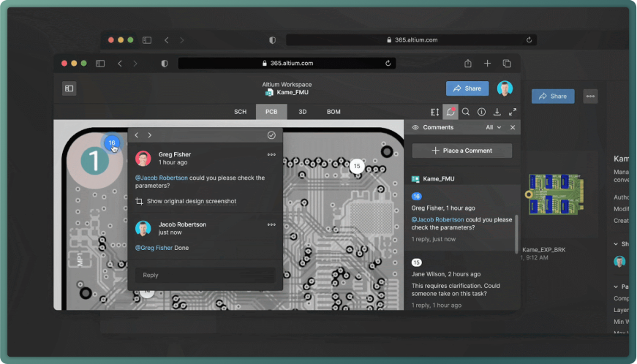Toggle the Altium side panel icon
637x364 pixels.
(x=69, y=88)
